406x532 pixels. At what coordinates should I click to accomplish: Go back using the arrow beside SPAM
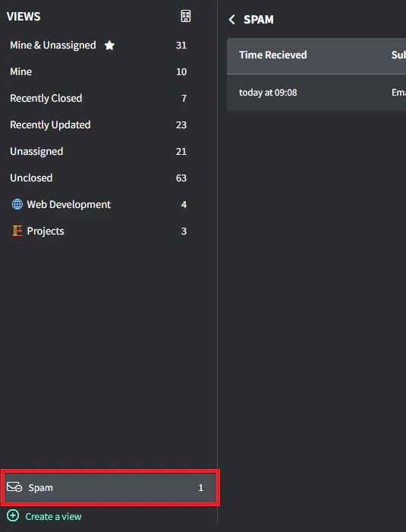[x=232, y=19]
